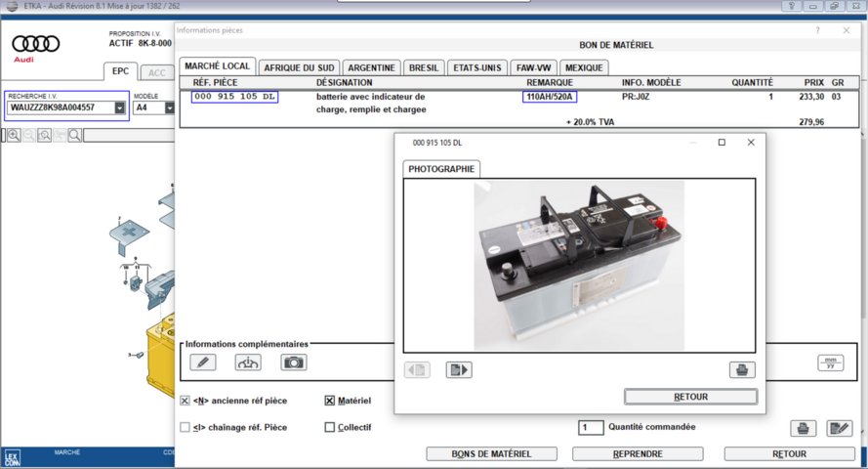868x469 pixels.
Task: Select the PHOTOGRAPHIE tab
Action: click(441, 169)
